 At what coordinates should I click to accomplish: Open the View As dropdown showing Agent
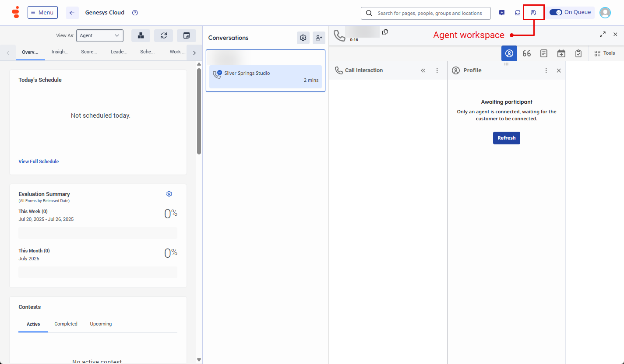100,35
